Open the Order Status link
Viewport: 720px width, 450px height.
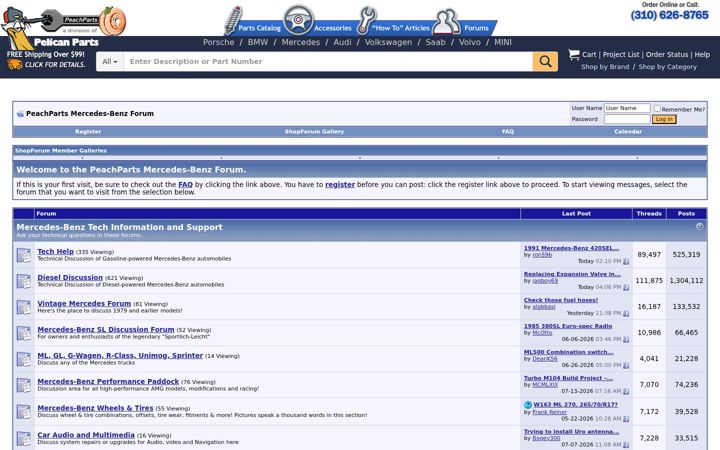[667, 55]
